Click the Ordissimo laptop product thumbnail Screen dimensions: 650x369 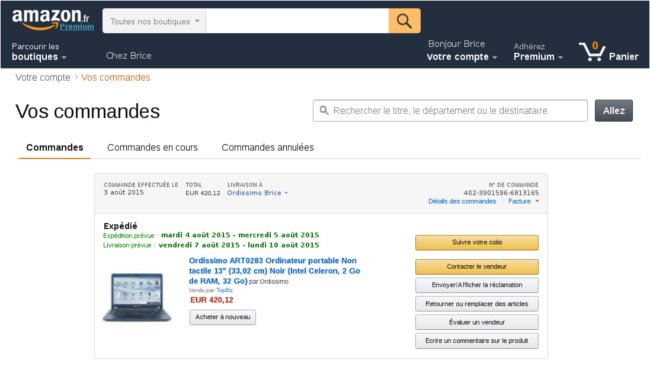[x=137, y=297]
